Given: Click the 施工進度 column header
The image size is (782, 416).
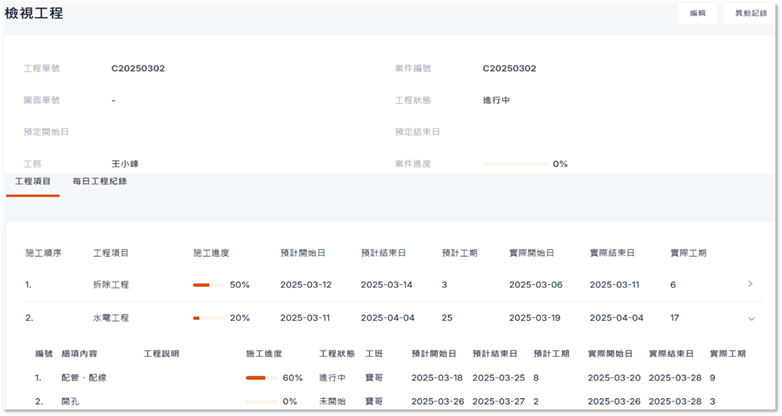Looking at the screenshot, I should click(211, 253).
